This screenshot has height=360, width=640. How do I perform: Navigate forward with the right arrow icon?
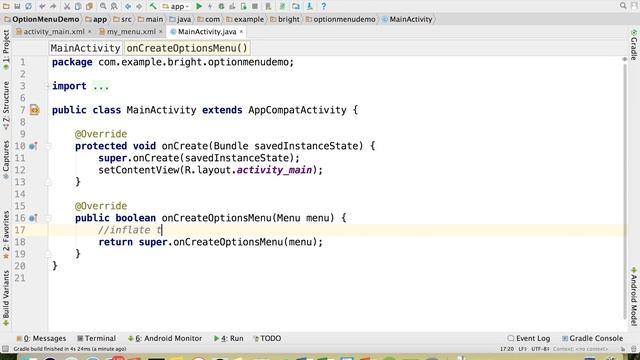coord(139,6)
